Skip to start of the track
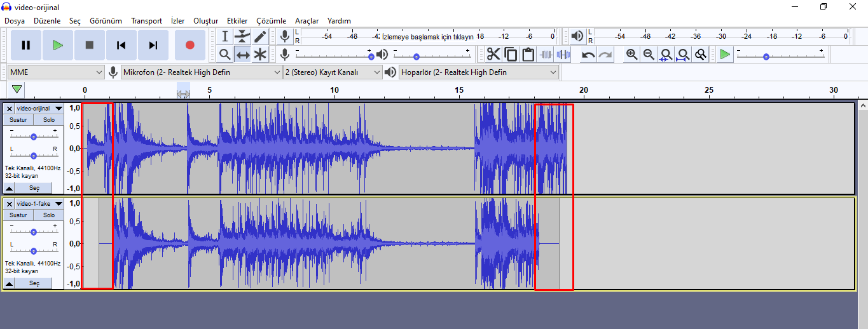 (x=121, y=45)
